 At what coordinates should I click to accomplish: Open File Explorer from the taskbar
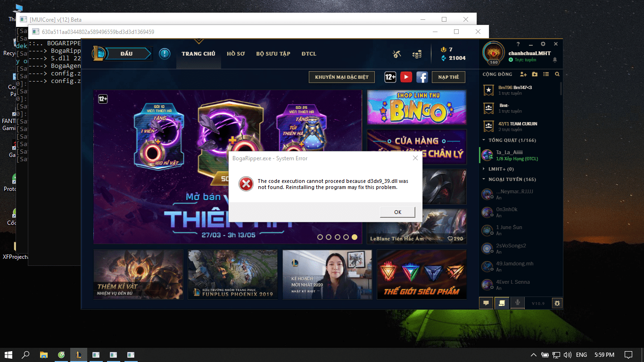tap(43, 354)
